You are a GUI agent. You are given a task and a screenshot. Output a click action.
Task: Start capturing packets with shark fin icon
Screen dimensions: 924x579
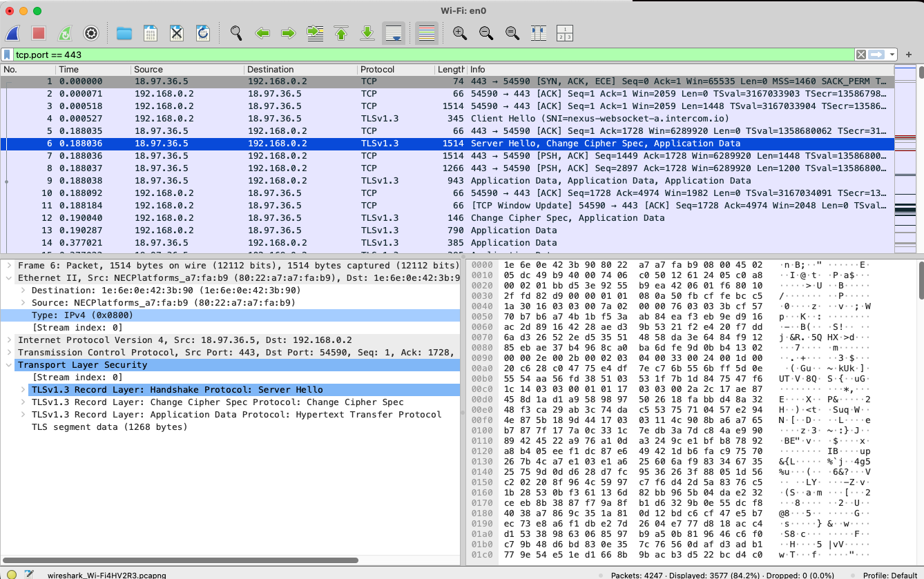point(14,33)
